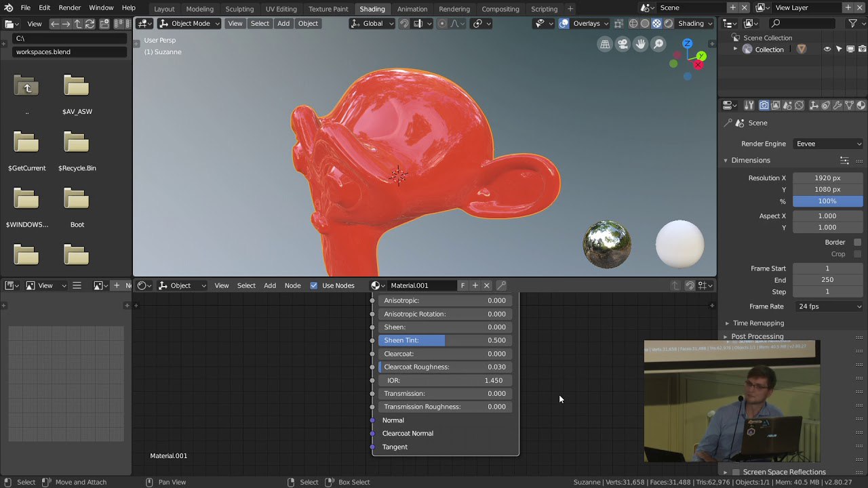Refresh the file browser list
This screenshot has height=488, width=868.
89,23
